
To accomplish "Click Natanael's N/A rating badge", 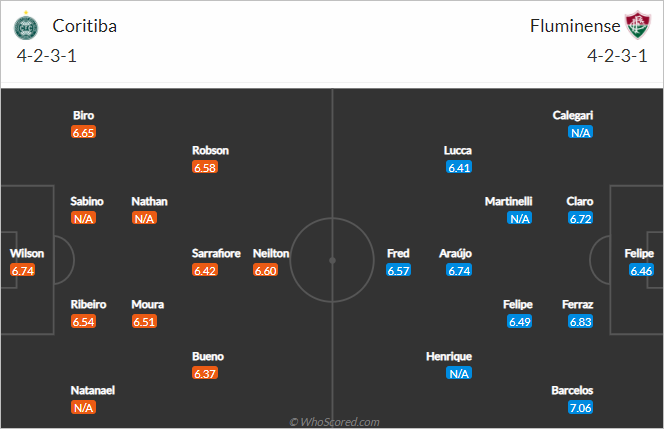I will (x=83, y=407).
